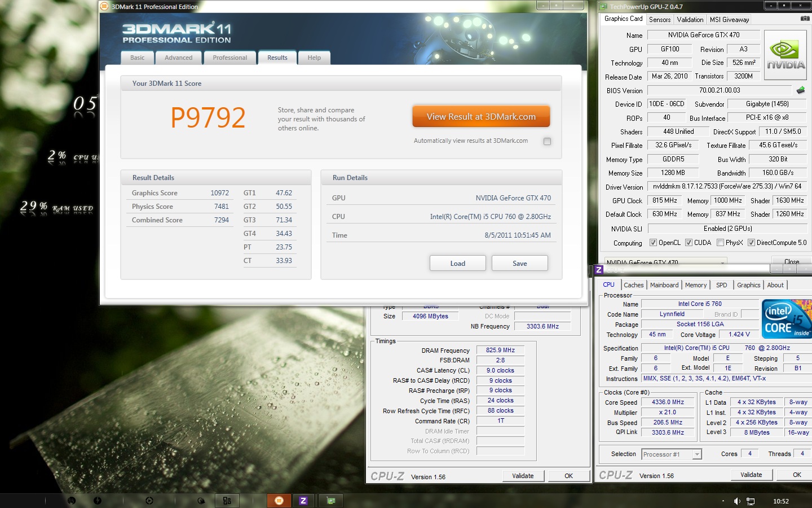Switch to the SPD tab in CPU-Z
Screen dimensions: 812x508
[x=722, y=285]
